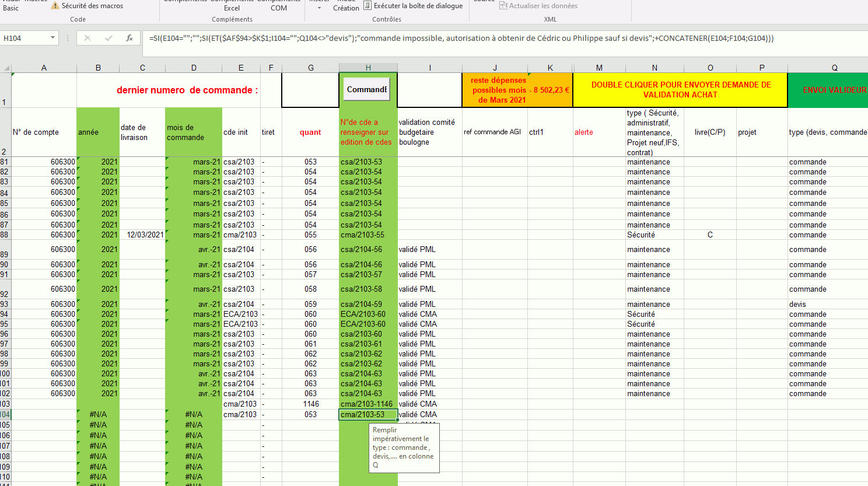Click the Enter checkmark icon in formula bar
Image resolution: width=868 pixels, height=486 pixels.
coord(108,38)
